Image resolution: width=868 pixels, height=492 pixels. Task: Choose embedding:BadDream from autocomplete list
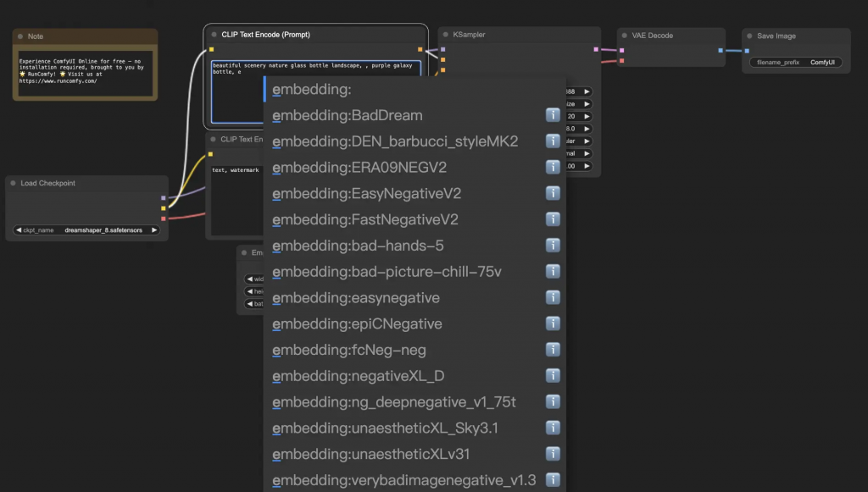tap(415, 115)
